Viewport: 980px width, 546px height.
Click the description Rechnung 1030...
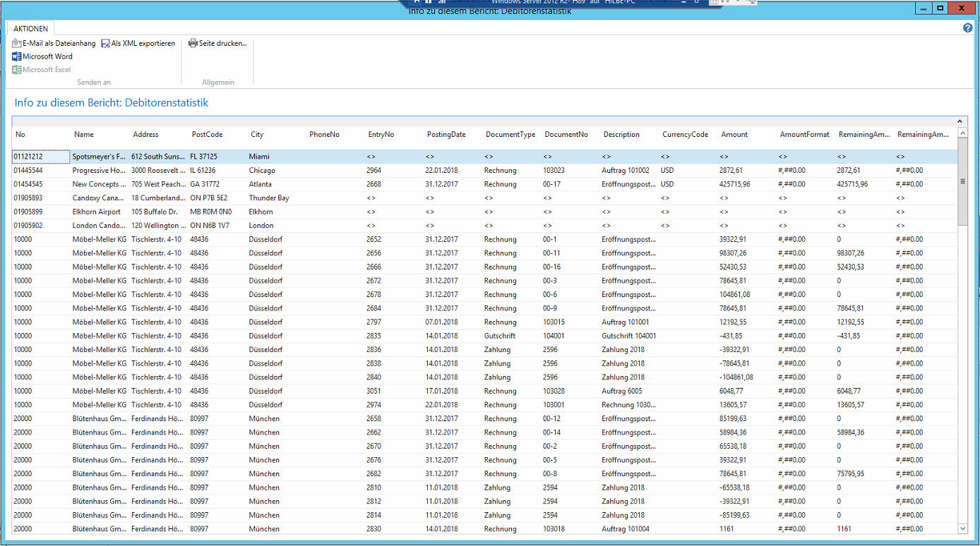point(629,405)
